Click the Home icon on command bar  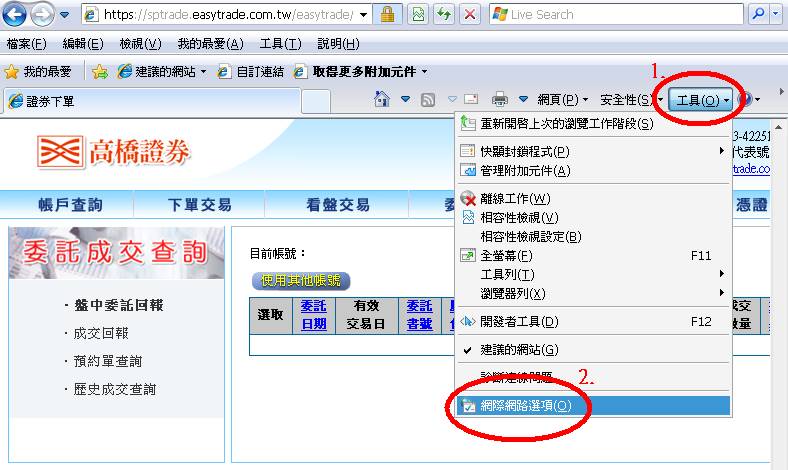(381, 99)
